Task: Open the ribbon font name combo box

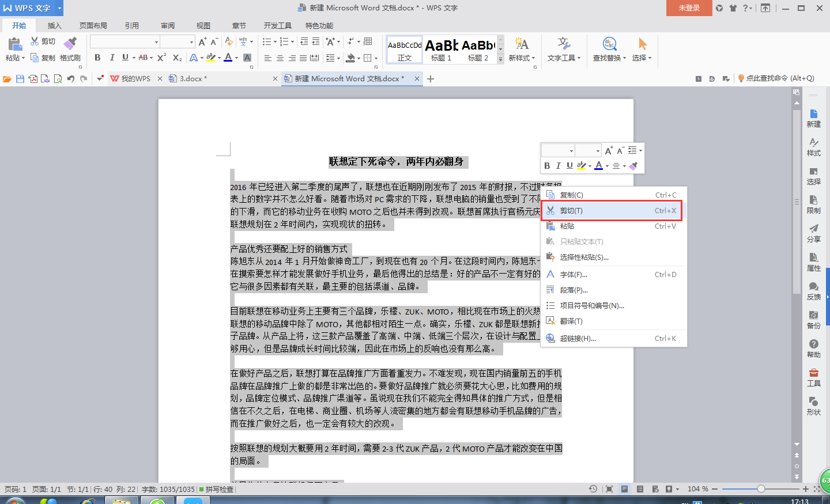Action: (125, 41)
